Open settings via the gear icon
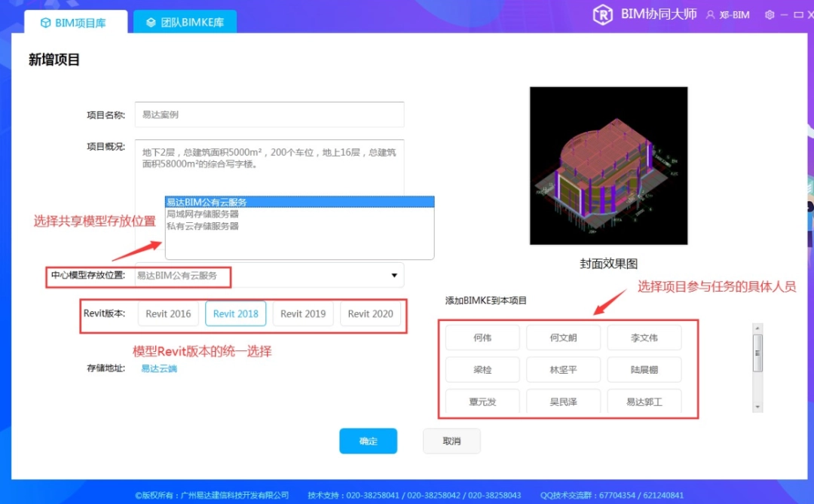 pos(770,15)
